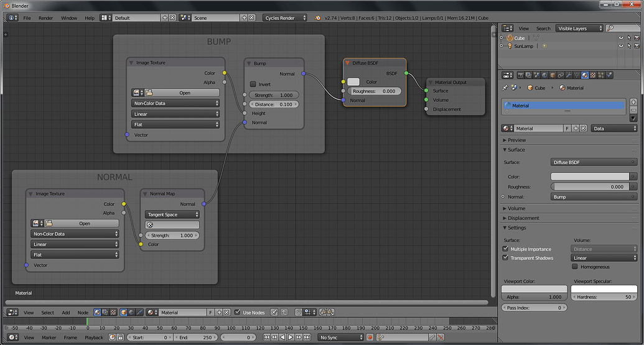The width and height of the screenshot is (644, 345).
Task: Select texture nodes type icon
Action: (113, 313)
